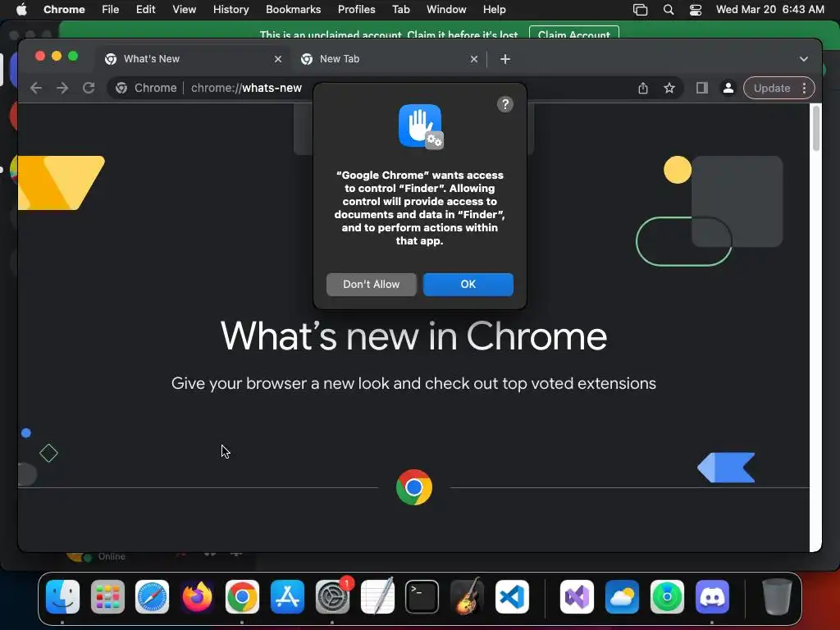This screenshot has height=630, width=840.
Task: Click the date and time in menu bar
Action: pos(769,10)
